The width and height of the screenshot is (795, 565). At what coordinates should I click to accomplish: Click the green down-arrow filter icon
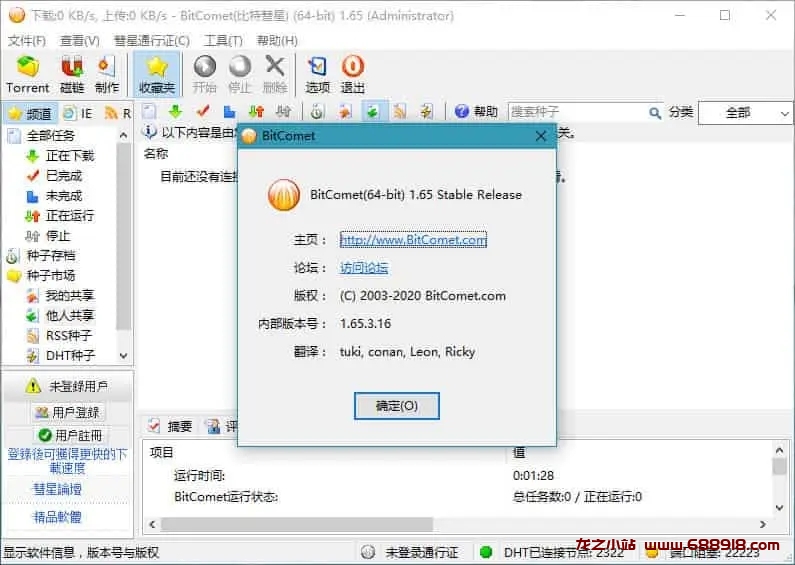tap(175, 112)
